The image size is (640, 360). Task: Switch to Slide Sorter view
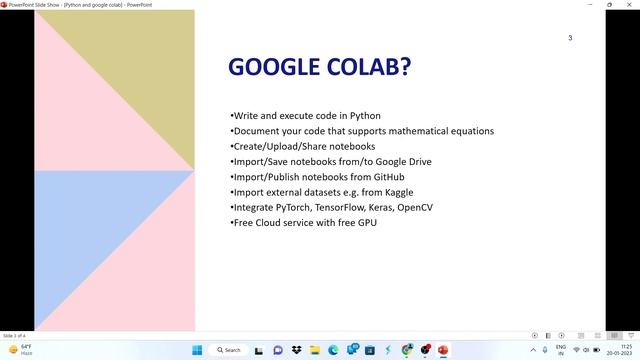[x=598, y=336]
